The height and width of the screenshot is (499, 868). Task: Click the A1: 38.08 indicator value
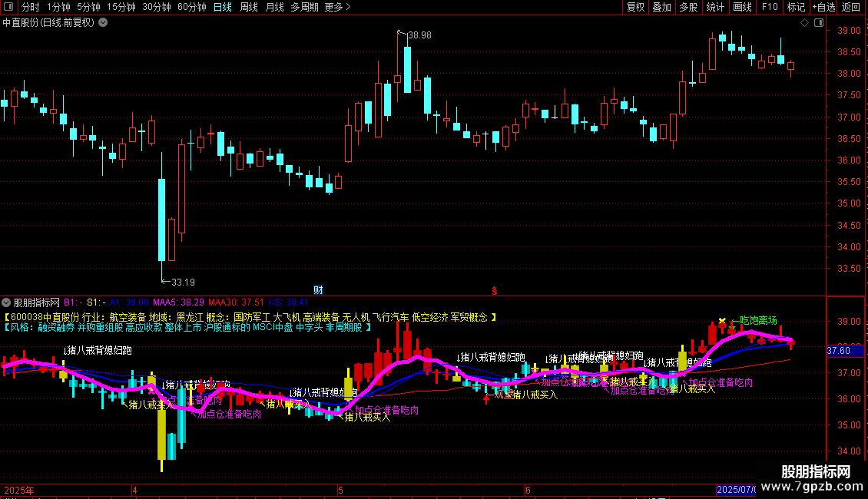click(129, 302)
